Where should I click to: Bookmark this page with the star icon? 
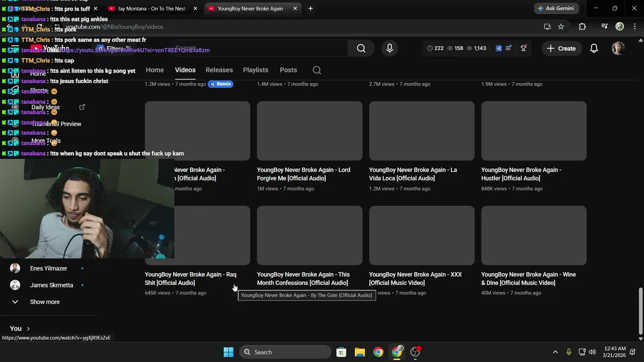[561, 27]
